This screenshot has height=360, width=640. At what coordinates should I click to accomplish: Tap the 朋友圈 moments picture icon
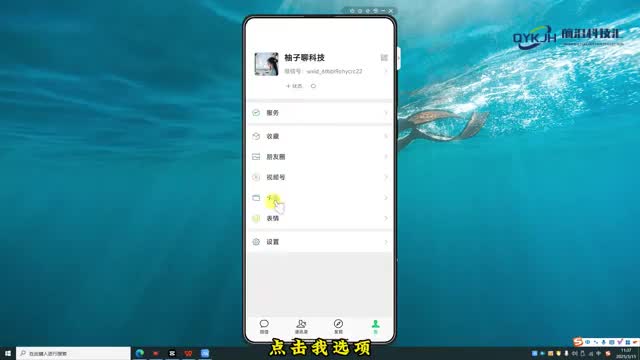[x=256, y=157]
